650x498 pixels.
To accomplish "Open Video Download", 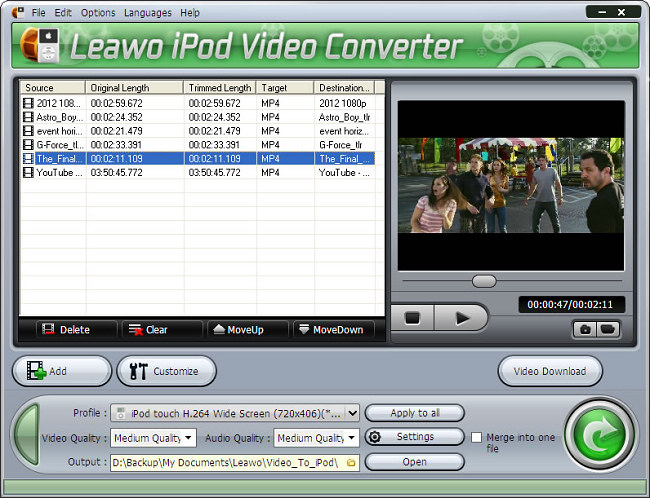I will tap(550, 371).
